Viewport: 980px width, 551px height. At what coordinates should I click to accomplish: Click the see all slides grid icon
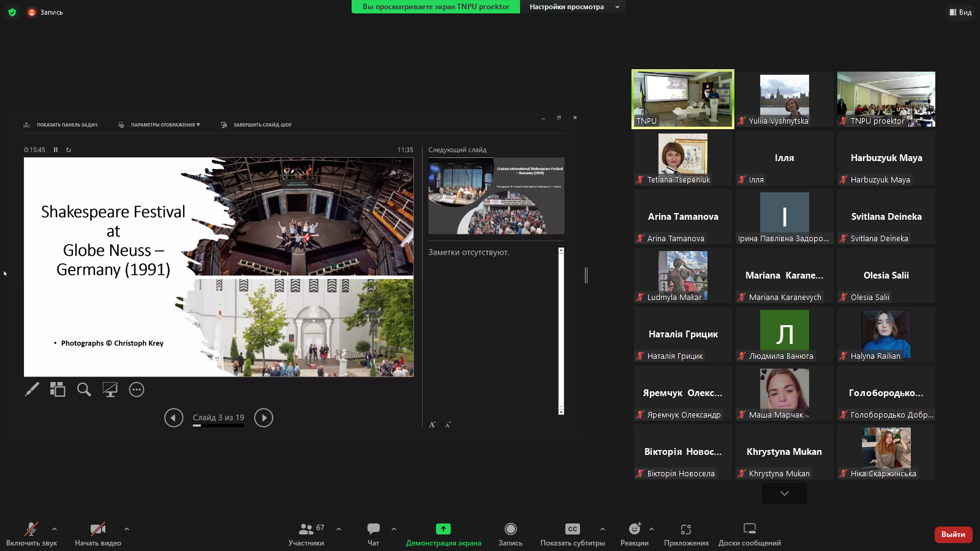[x=58, y=389]
